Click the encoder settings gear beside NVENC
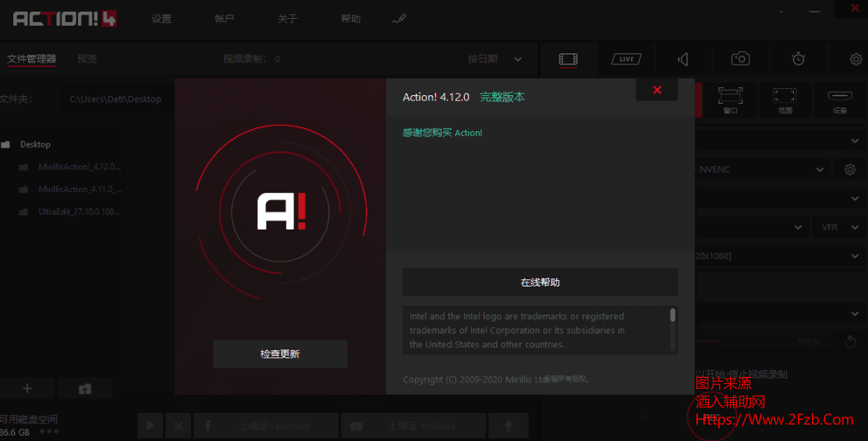This screenshot has height=441, width=868. pos(849,169)
